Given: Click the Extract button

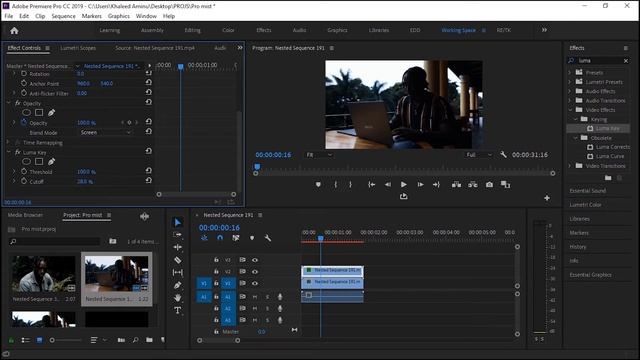Looking at the screenshot, I should pyautogui.click(x=473, y=184).
